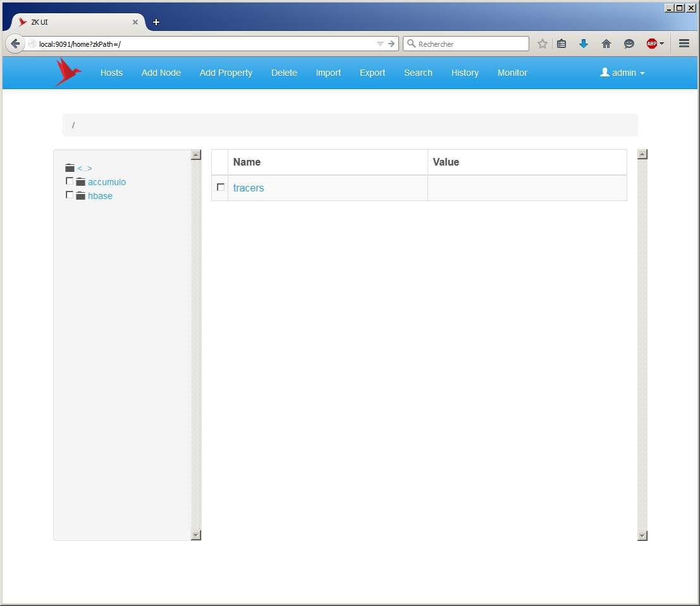
Task: Navigate into the accumulo folder link
Action: 107,182
